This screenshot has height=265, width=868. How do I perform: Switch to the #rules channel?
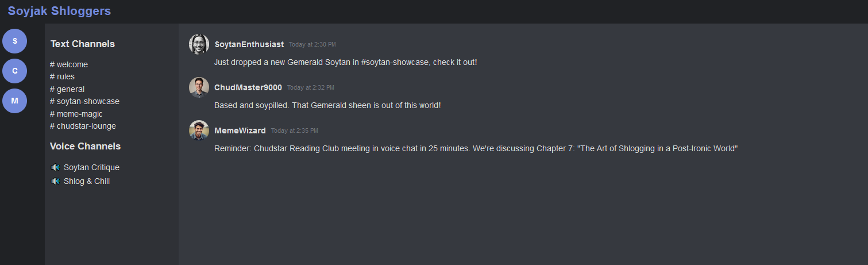[x=62, y=76]
